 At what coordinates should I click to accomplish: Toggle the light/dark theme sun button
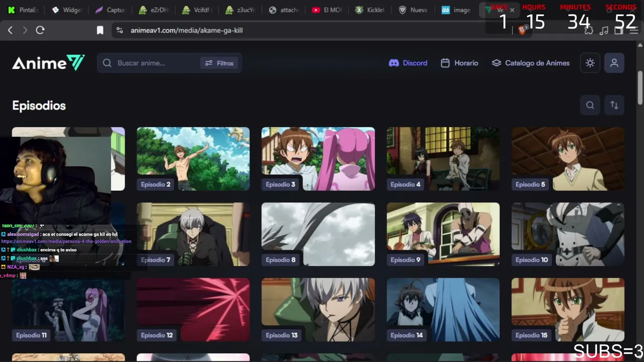pyautogui.click(x=590, y=63)
